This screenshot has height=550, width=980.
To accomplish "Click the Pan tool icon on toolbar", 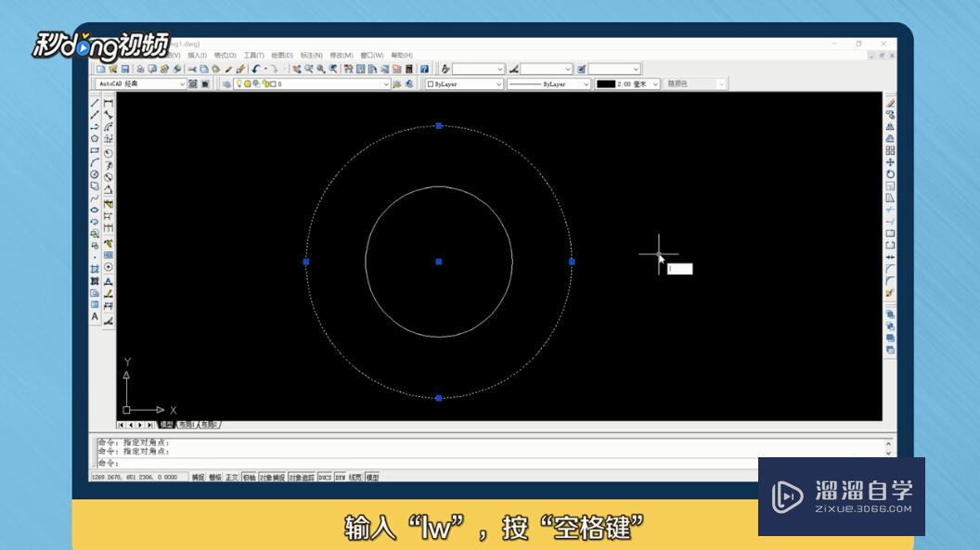I will [297, 68].
